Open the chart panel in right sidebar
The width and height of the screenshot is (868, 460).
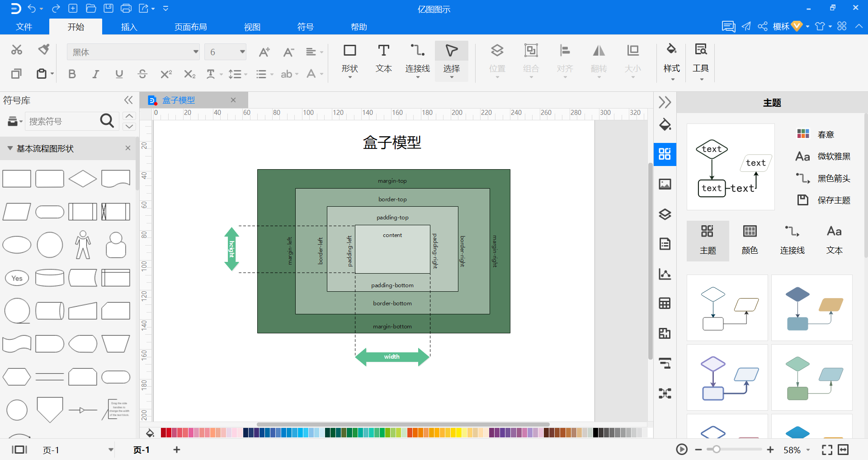[x=665, y=274]
